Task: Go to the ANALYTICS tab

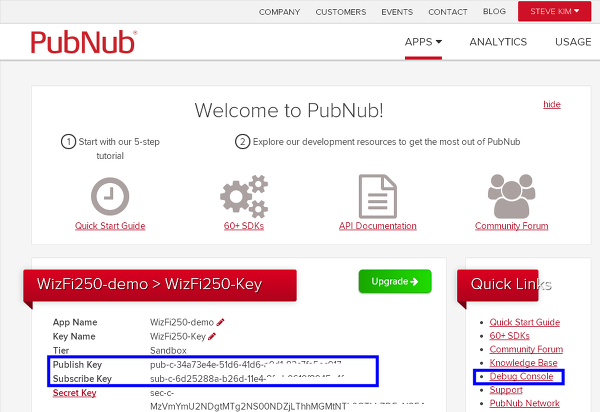Action: (x=498, y=42)
